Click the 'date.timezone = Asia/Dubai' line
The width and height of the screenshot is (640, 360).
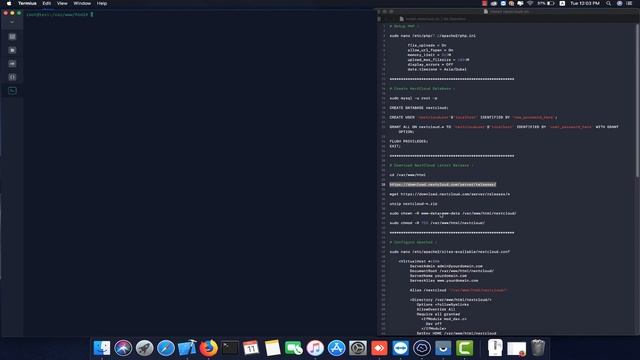(x=437, y=69)
